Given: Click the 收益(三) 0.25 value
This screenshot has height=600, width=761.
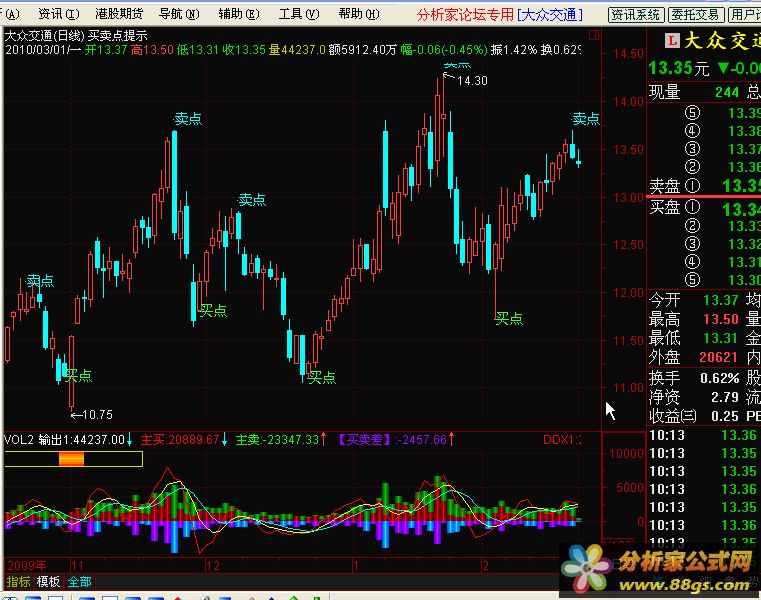Looking at the screenshot, I should [724, 416].
